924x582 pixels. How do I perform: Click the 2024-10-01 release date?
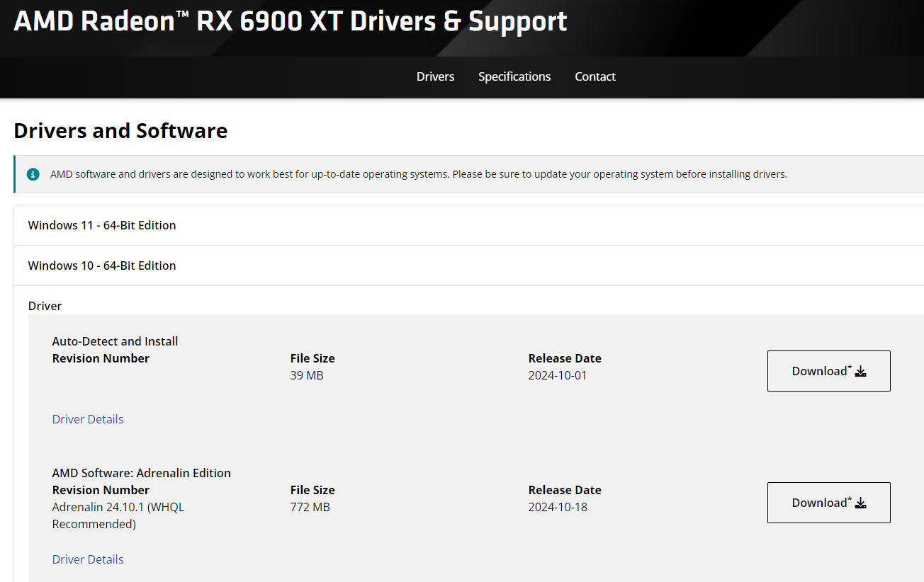pyautogui.click(x=558, y=375)
